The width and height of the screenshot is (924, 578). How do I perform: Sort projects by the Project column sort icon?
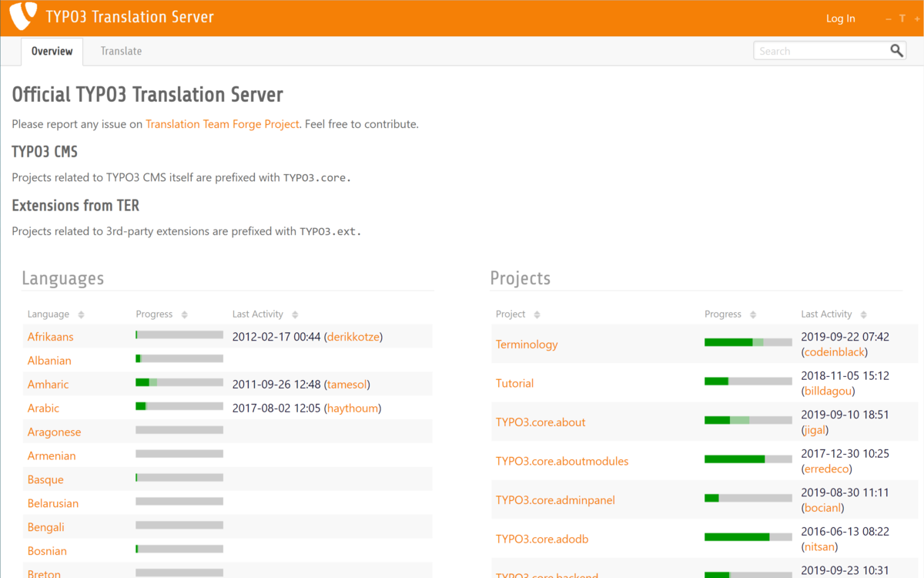[537, 314]
